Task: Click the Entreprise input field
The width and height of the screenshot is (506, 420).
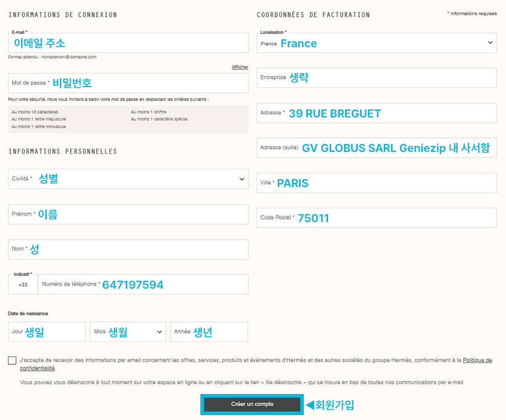Action: click(376, 77)
